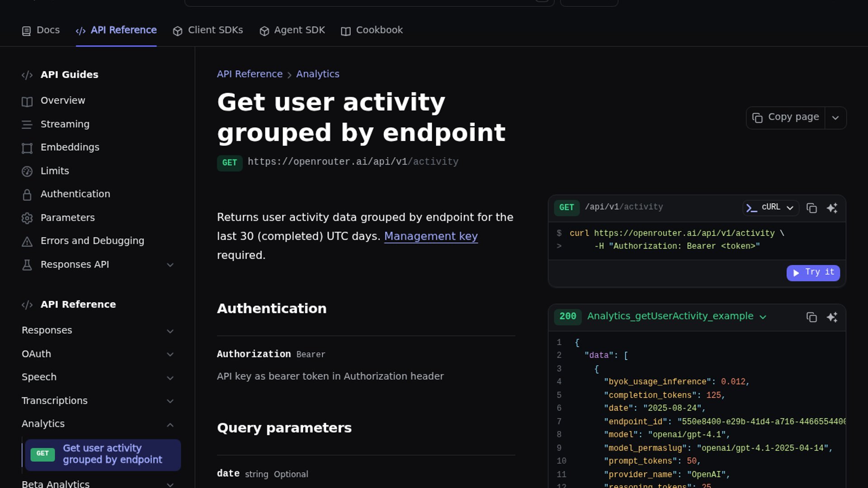Go to the Agent SDK tab
Viewport: 868px width, 488px height.
click(292, 30)
